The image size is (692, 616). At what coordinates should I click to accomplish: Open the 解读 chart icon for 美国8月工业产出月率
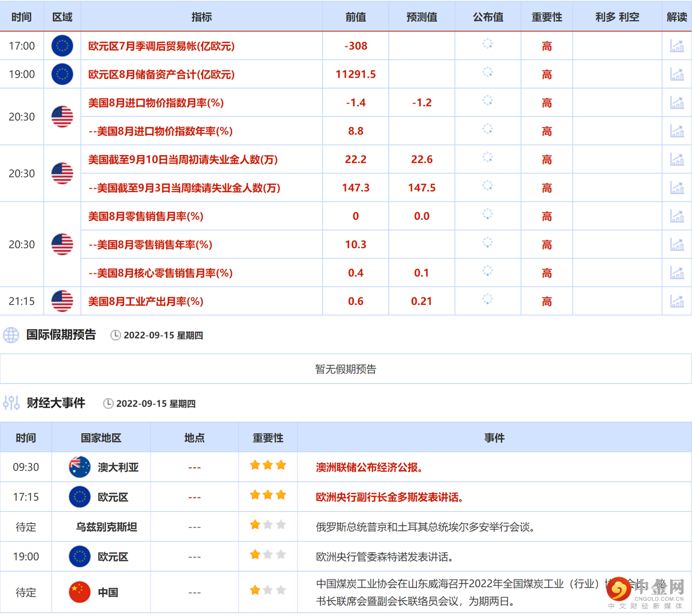coord(677,301)
